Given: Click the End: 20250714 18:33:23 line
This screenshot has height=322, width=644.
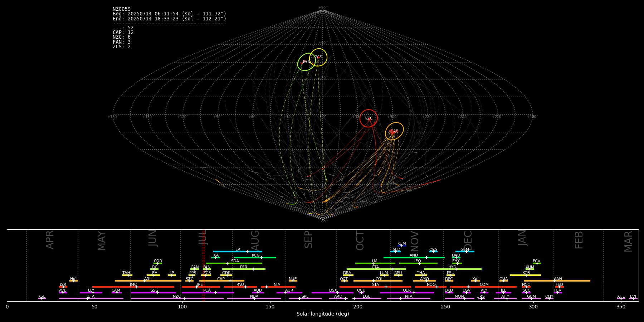Looking at the screenshot, I should point(170,19).
